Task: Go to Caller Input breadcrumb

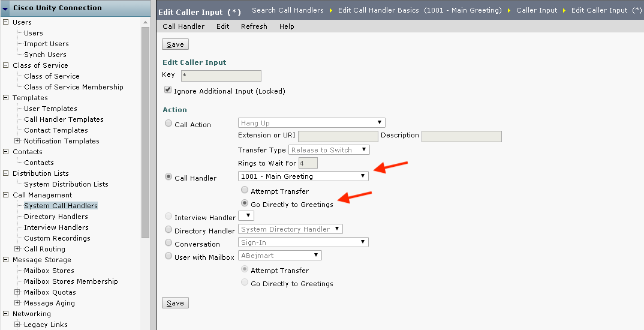Action: tap(537, 10)
